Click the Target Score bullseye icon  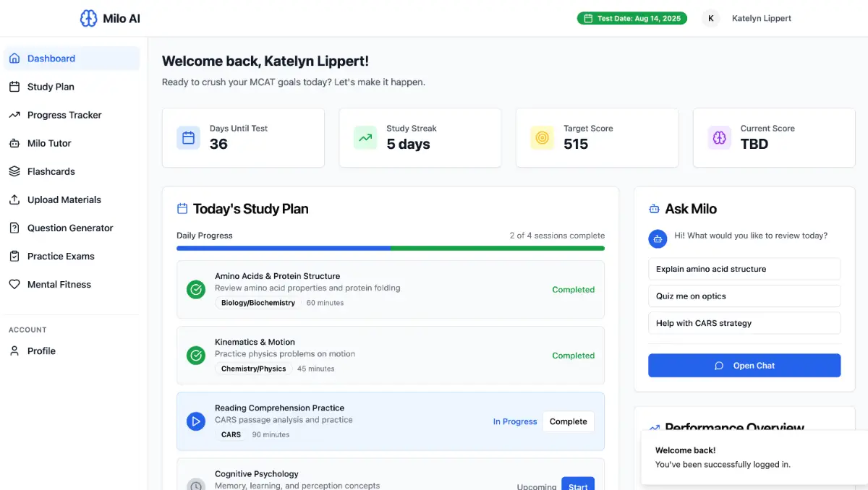tap(542, 137)
